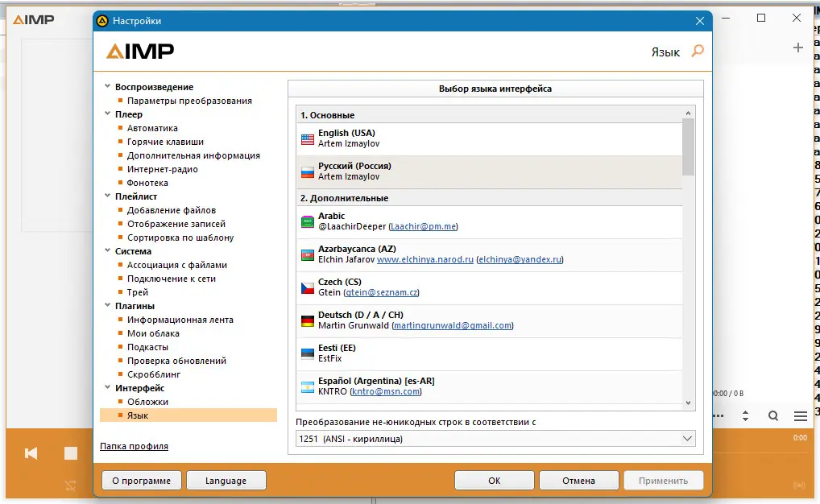This screenshot has width=820, height=504.
Task: Click the Применить button
Action: point(663,481)
